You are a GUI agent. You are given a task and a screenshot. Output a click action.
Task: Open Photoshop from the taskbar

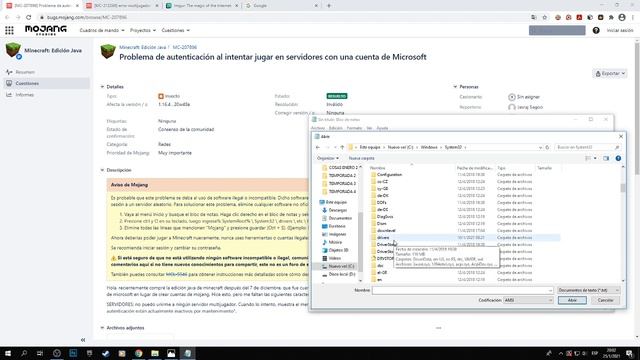click(73, 353)
